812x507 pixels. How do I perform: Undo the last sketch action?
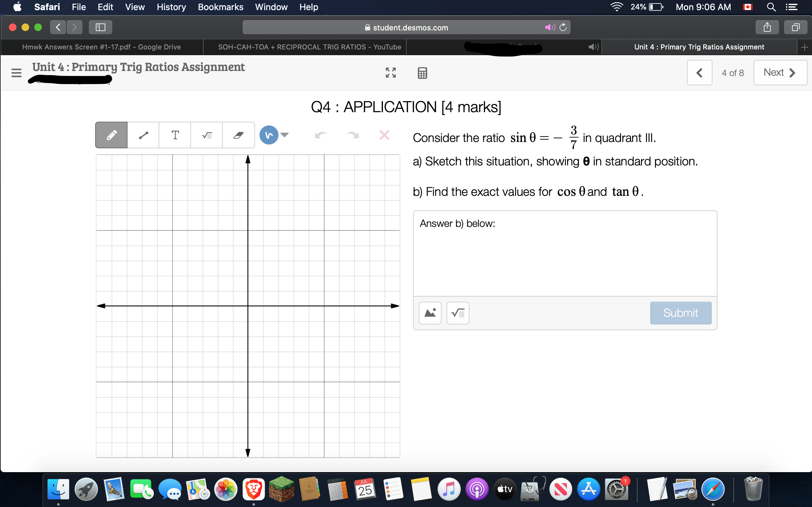point(321,135)
